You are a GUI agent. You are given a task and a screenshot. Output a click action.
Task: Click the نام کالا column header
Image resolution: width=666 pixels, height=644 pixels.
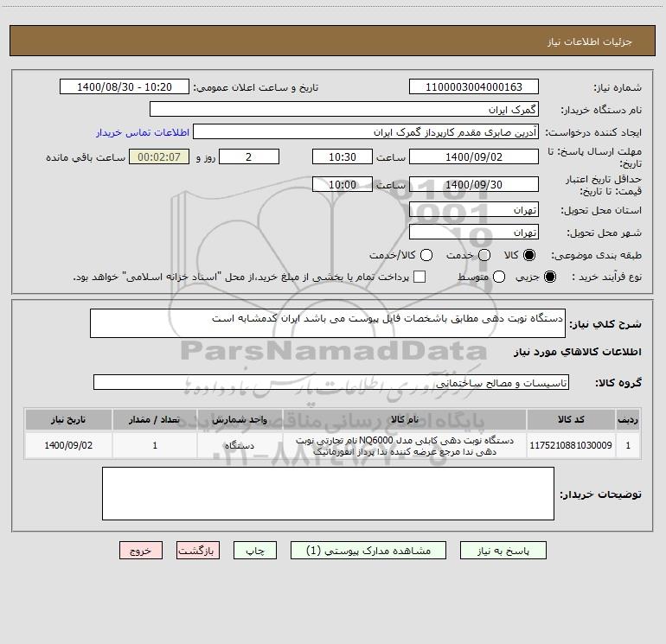(x=405, y=419)
